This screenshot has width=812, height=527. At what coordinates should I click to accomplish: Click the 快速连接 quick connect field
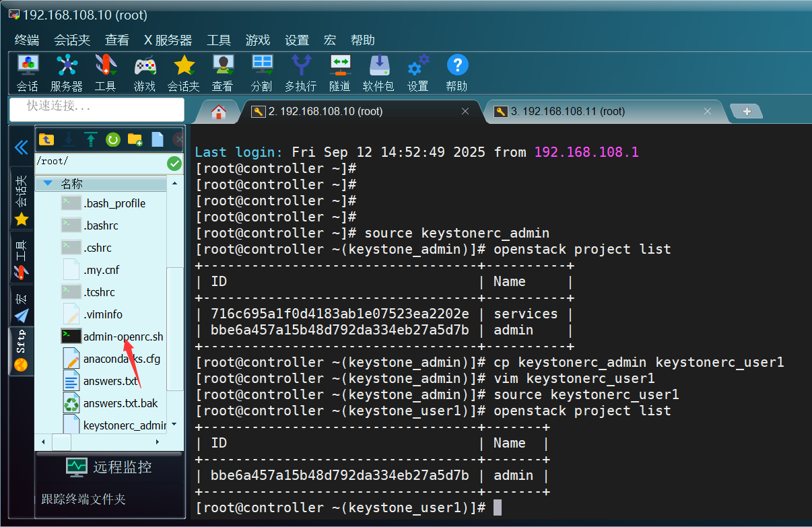[x=96, y=109]
